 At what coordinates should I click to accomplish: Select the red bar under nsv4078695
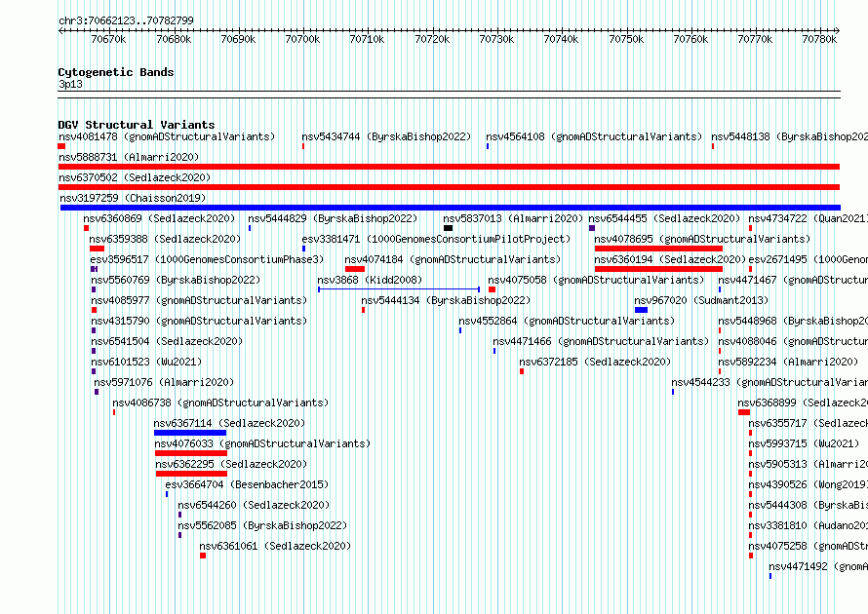pyautogui.click(x=658, y=249)
